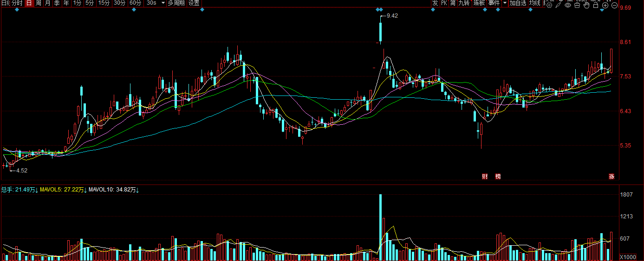Switch to 年 yearly period
Screen dimensions: 644x261
pyautogui.click(x=66, y=3)
